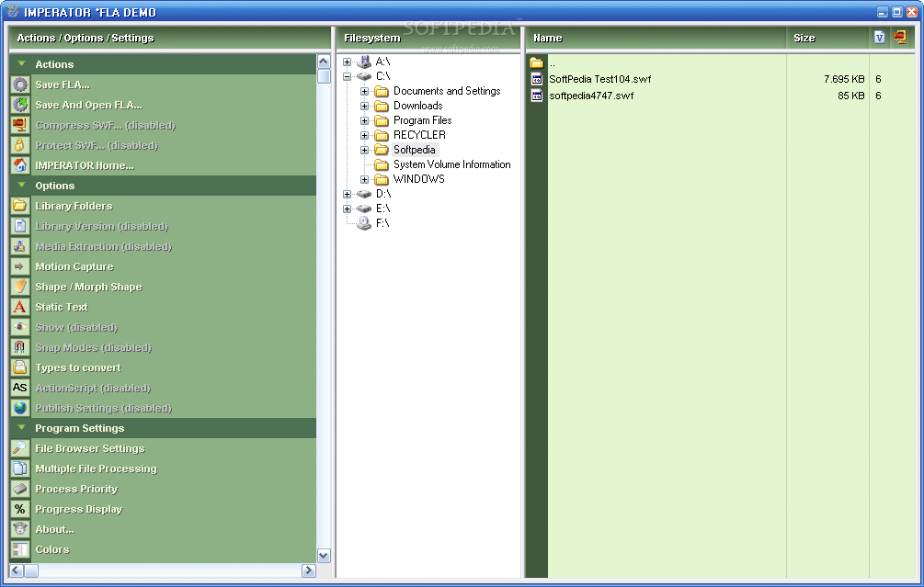Open Save FLA... action
The width and height of the screenshot is (924, 587).
click(x=63, y=85)
